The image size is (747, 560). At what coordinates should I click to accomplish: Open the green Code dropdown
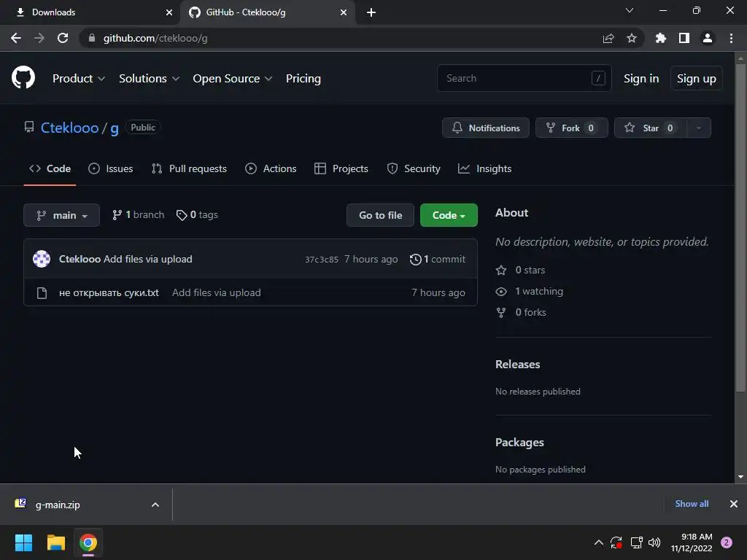pos(449,215)
